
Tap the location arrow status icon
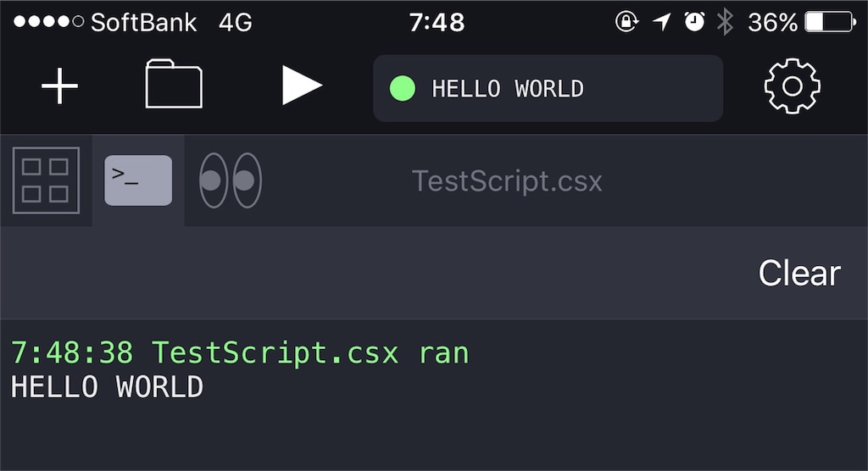pos(661,22)
